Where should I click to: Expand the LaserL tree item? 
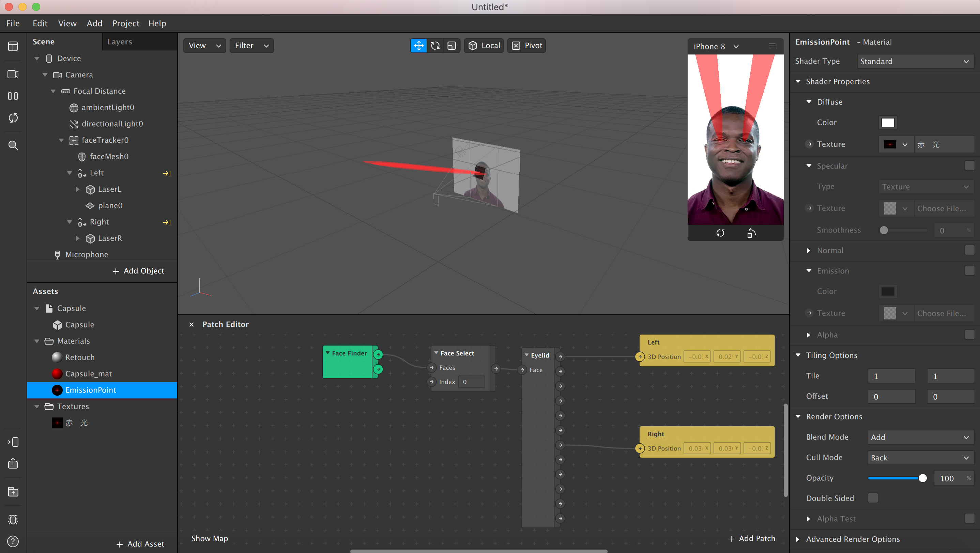[78, 189]
